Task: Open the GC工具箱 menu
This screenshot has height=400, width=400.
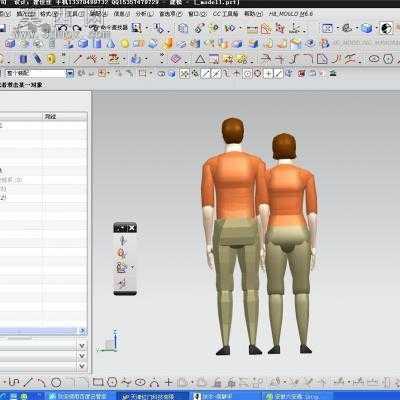Action: (226, 14)
